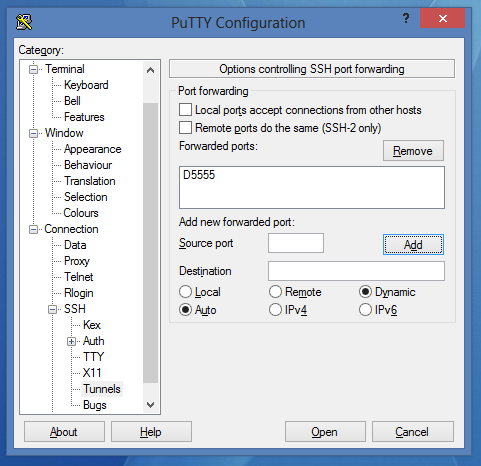Collapse the SSH tree node
This screenshot has width=481, height=466.
pos(52,309)
